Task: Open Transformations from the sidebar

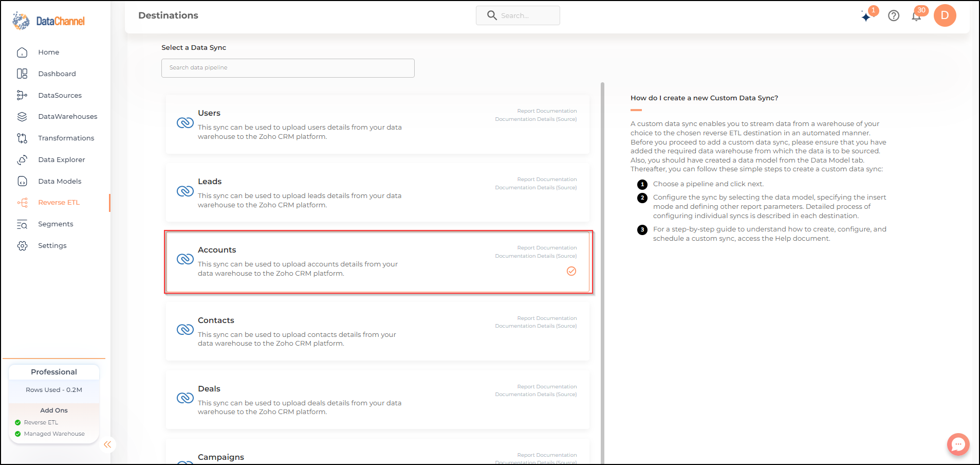Action: pos(66,138)
